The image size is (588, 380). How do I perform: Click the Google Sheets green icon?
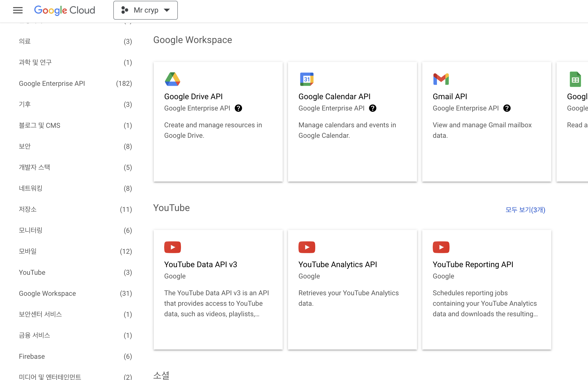click(x=575, y=79)
